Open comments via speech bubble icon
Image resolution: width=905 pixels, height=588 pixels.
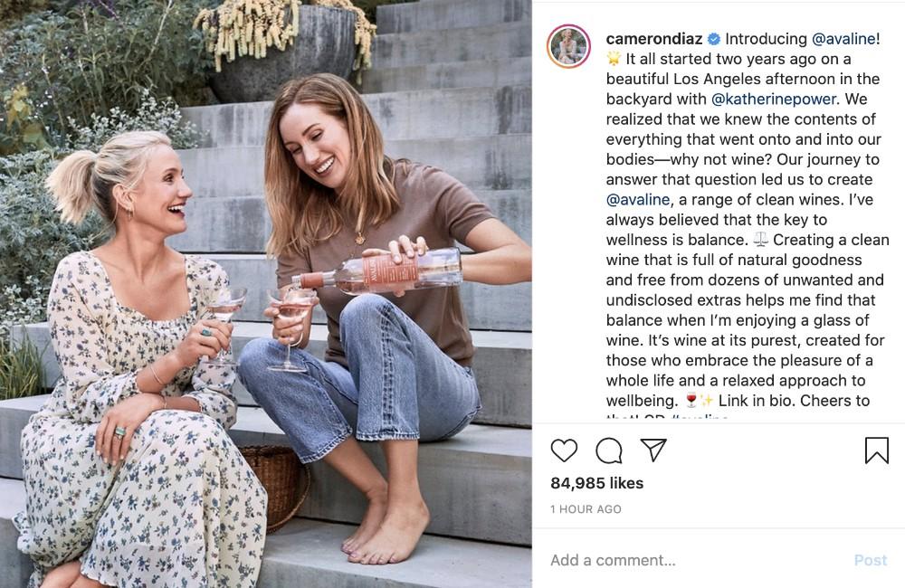(x=609, y=450)
